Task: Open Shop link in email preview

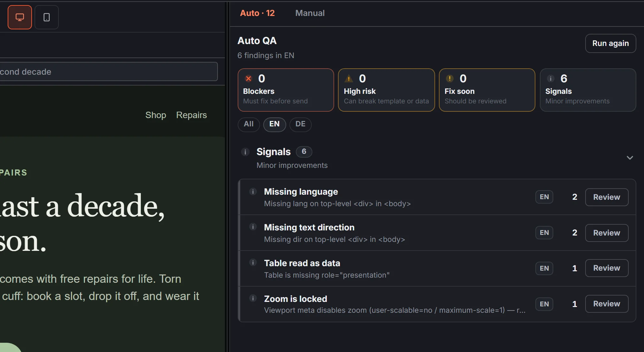Action: click(x=156, y=115)
